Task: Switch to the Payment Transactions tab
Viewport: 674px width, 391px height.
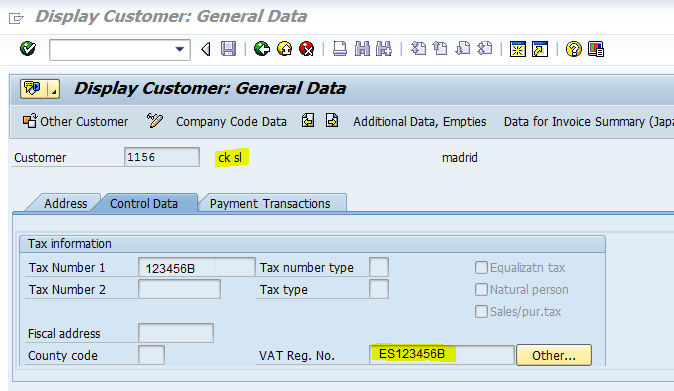Action: (270, 203)
